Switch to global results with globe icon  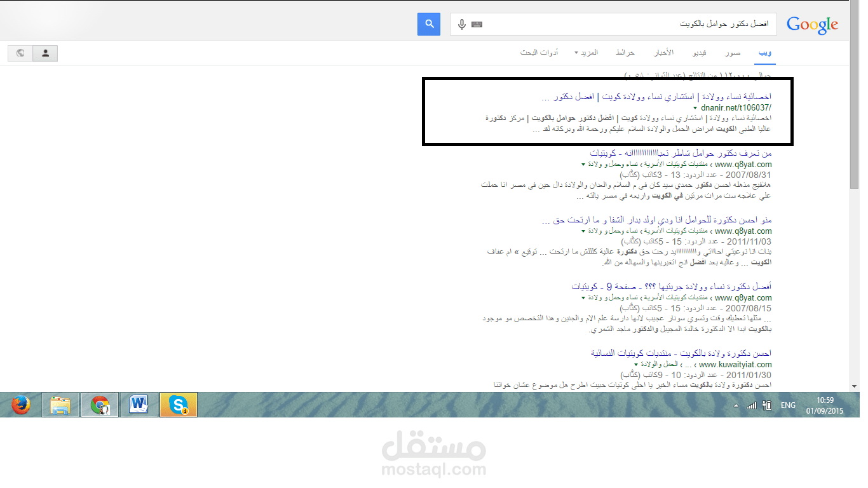pos(20,53)
